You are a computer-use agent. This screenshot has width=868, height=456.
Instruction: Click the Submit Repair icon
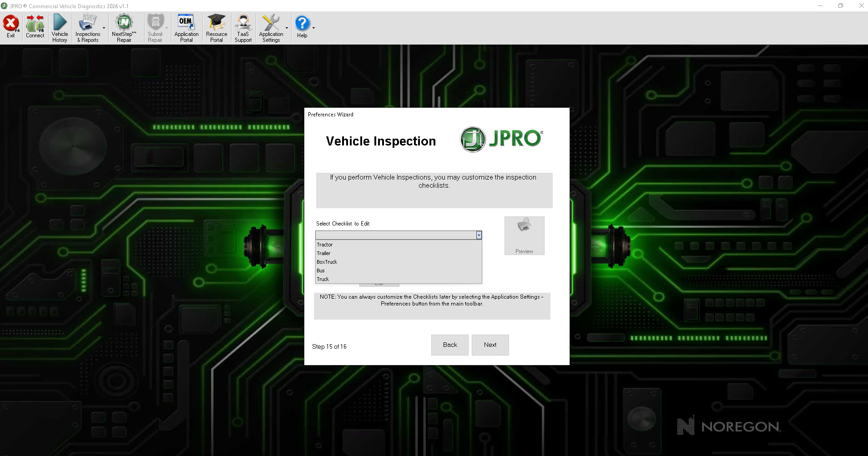pyautogui.click(x=155, y=28)
